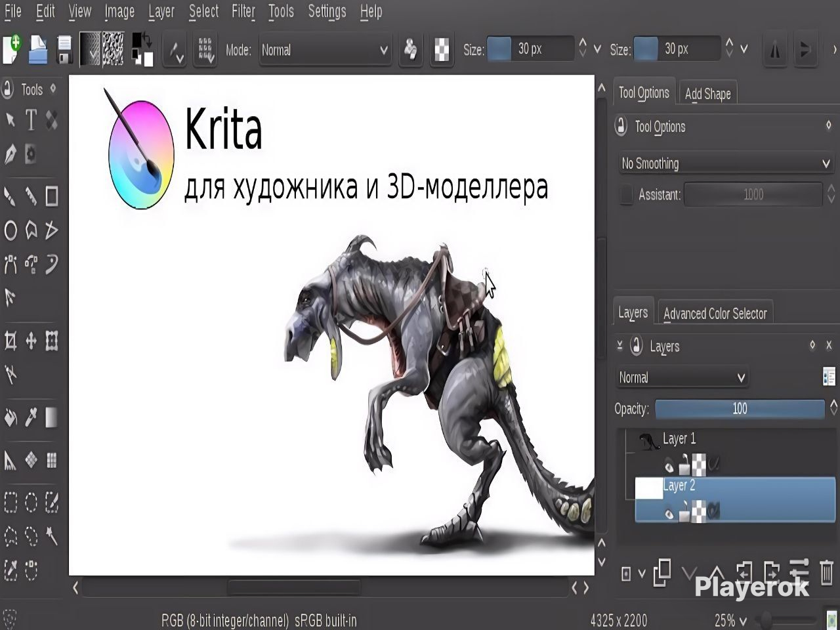Select the Rectangle tool
This screenshot has width=840, height=630.
(51, 196)
